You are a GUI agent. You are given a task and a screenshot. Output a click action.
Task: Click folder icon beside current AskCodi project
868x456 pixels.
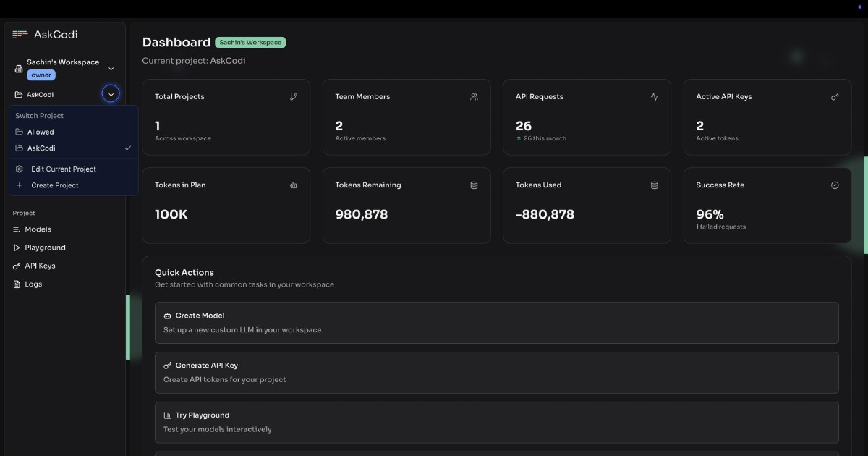19,94
